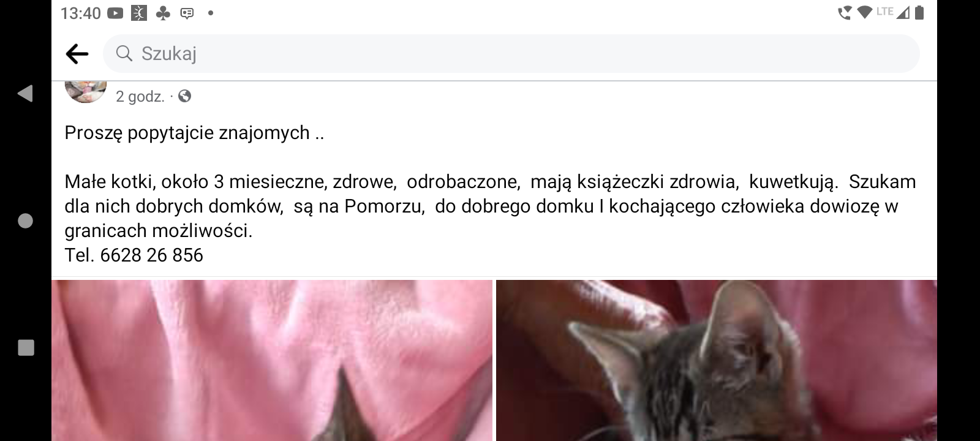Tap the magnifying glass search icon
This screenshot has width=980, height=441.
(124, 53)
